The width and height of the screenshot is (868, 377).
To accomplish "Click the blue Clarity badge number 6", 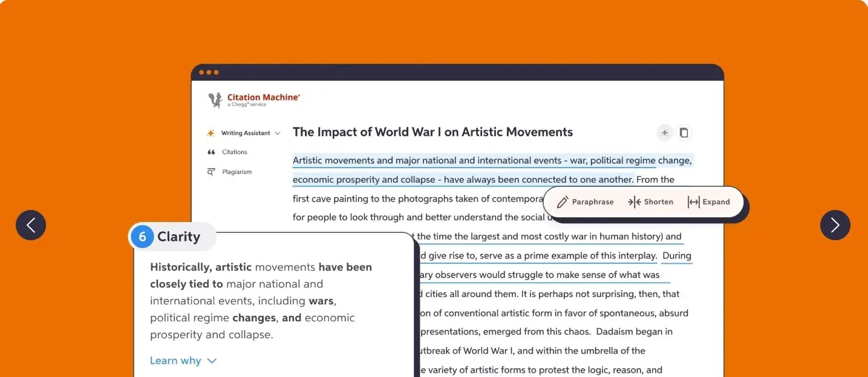I will (142, 237).
